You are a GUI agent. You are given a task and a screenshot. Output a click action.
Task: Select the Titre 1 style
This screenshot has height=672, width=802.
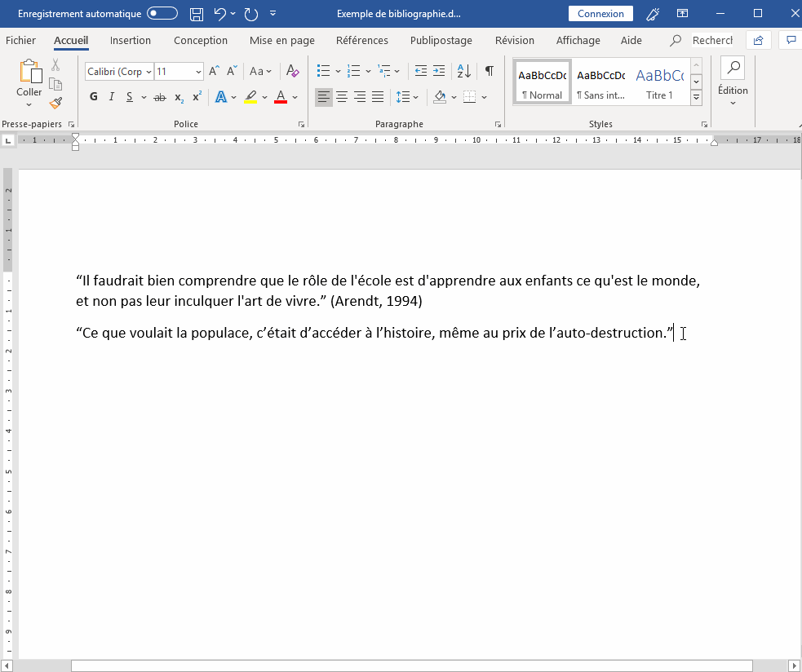coord(659,81)
